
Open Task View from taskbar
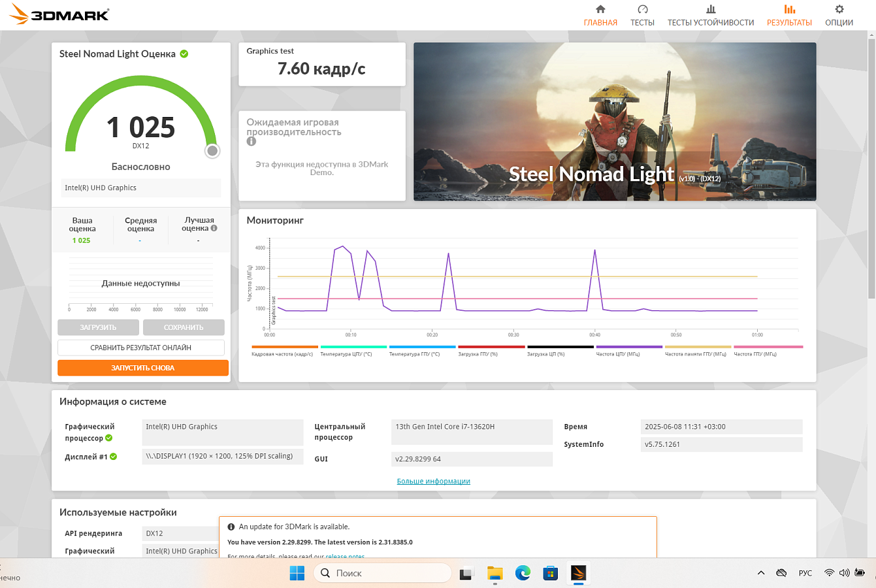466,573
